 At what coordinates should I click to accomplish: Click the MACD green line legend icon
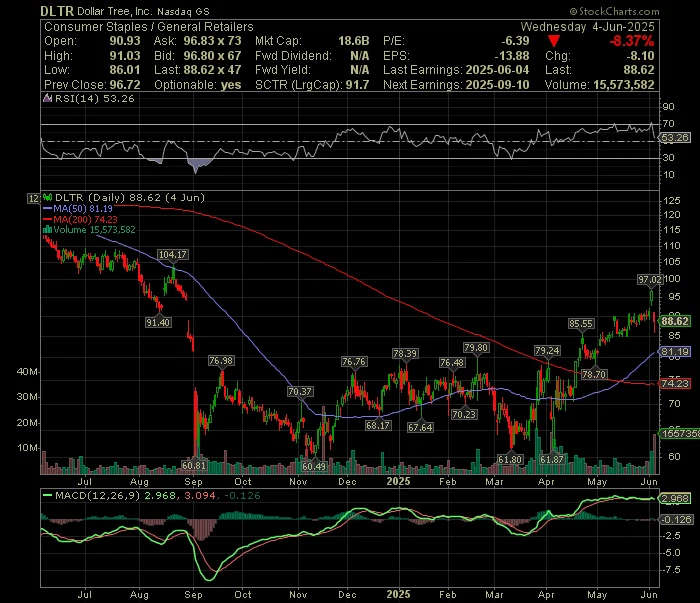click(x=47, y=495)
